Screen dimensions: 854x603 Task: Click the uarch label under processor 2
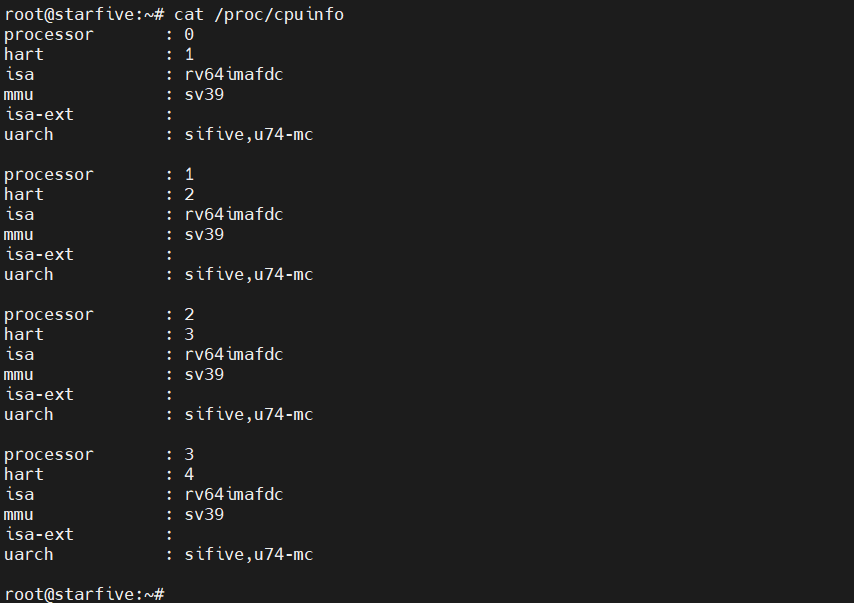(x=29, y=414)
